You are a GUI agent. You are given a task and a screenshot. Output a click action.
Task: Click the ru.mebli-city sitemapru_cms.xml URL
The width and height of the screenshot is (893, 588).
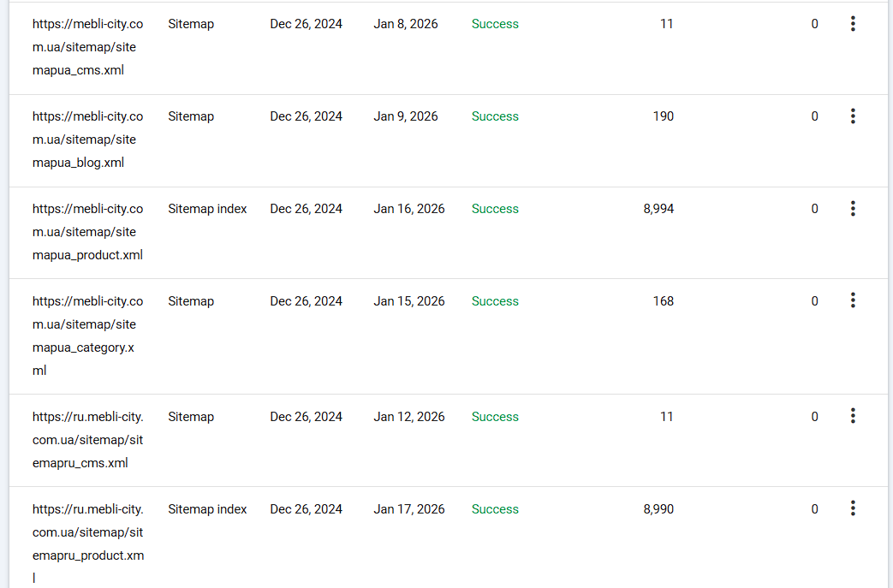click(87, 440)
